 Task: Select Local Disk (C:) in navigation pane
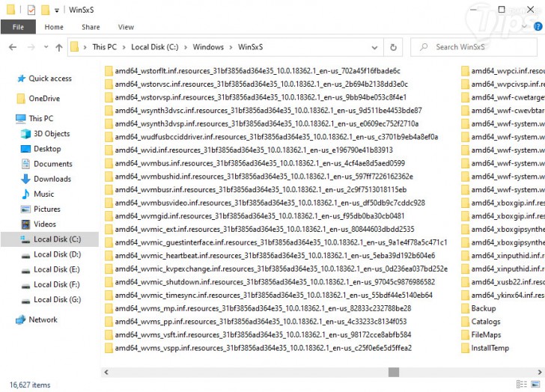pyautogui.click(x=49, y=239)
